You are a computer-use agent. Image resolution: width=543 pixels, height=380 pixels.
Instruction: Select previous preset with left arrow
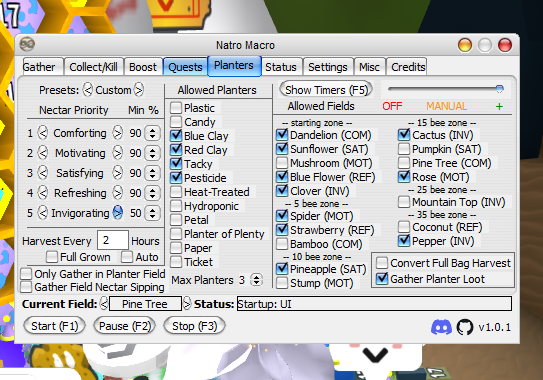coord(88,90)
